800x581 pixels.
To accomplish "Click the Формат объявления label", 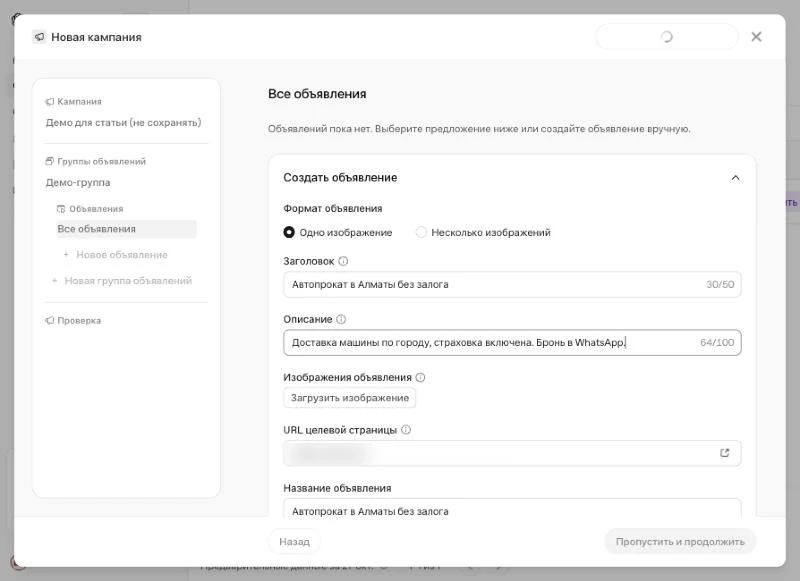I will (x=333, y=209).
